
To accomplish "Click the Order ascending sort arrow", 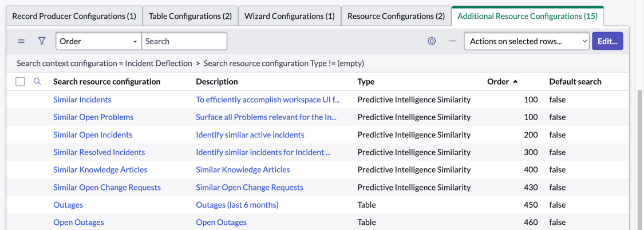I will [515, 82].
